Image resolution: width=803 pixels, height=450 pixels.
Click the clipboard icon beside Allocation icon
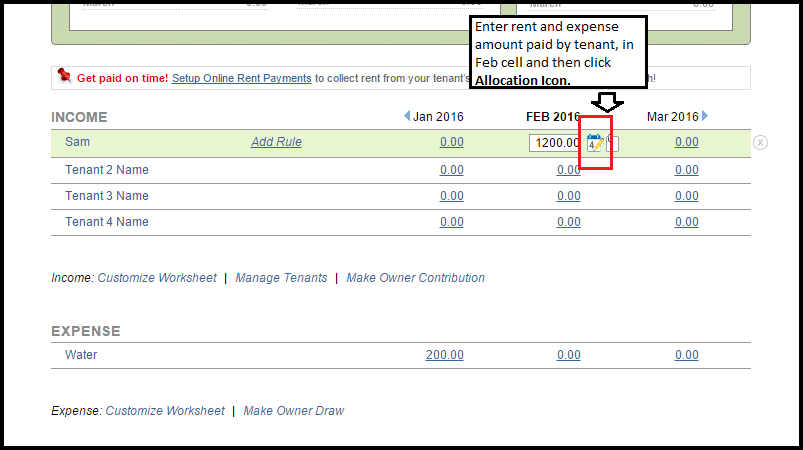pyautogui.click(x=612, y=143)
